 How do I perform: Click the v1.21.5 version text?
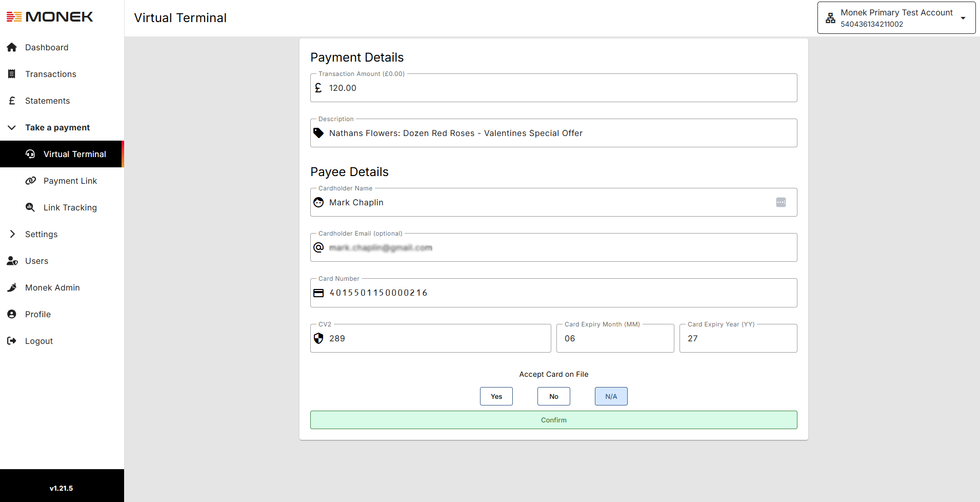pos(62,488)
